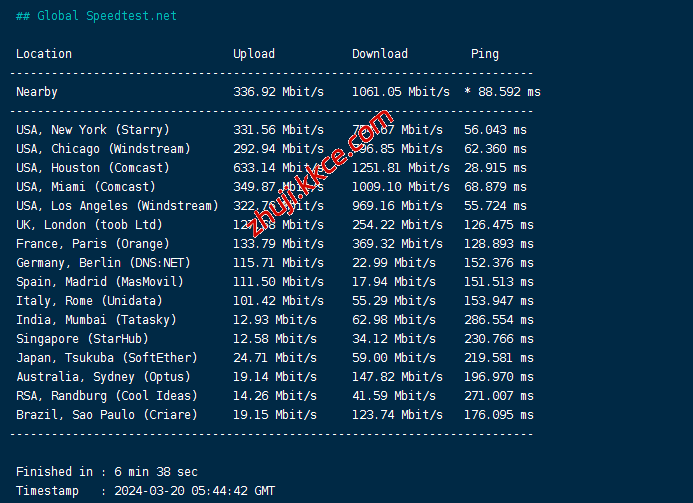This screenshot has height=503, width=693.
Task: Click the Ping column header
Action: click(x=485, y=54)
